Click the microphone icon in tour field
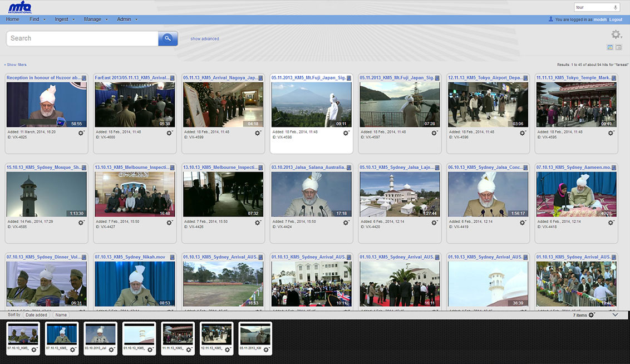 [x=615, y=7]
